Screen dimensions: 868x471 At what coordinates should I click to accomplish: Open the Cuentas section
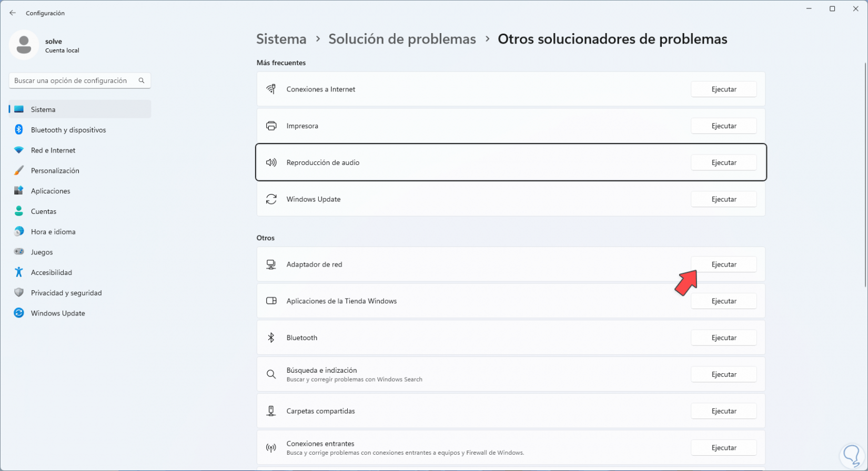click(x=43, y=211)
